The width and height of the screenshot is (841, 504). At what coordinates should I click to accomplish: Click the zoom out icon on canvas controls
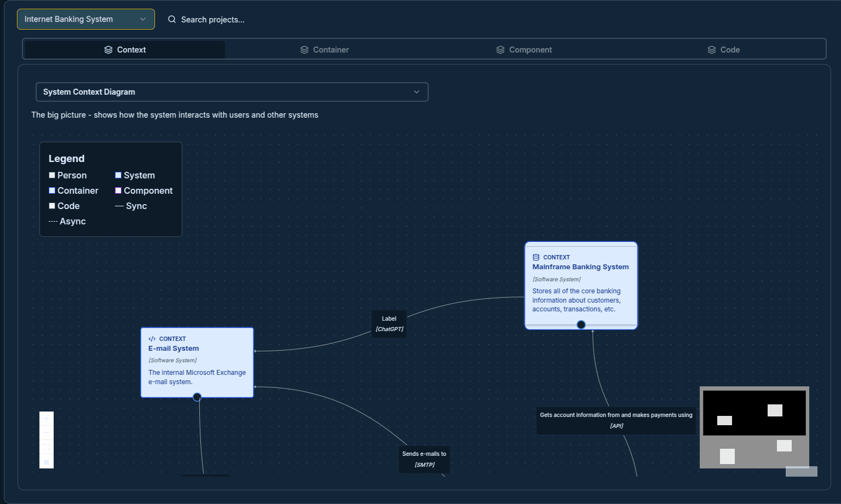(x=47, y=432)
